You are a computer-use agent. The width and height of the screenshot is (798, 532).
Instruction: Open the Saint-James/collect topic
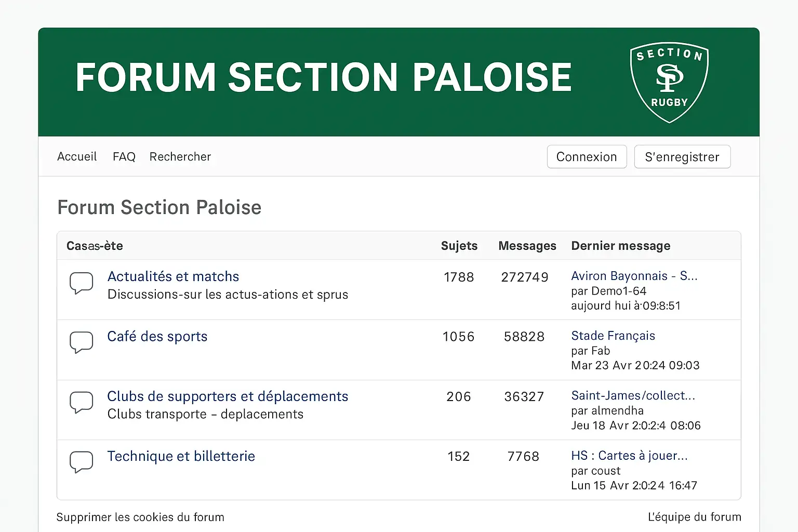click(633, 395)
